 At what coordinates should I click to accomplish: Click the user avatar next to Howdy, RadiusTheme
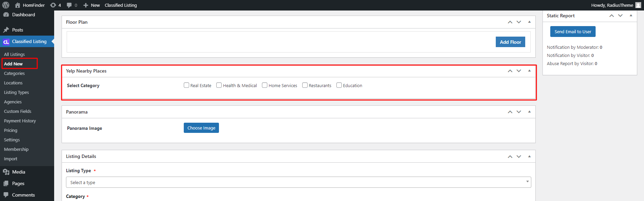638,5
